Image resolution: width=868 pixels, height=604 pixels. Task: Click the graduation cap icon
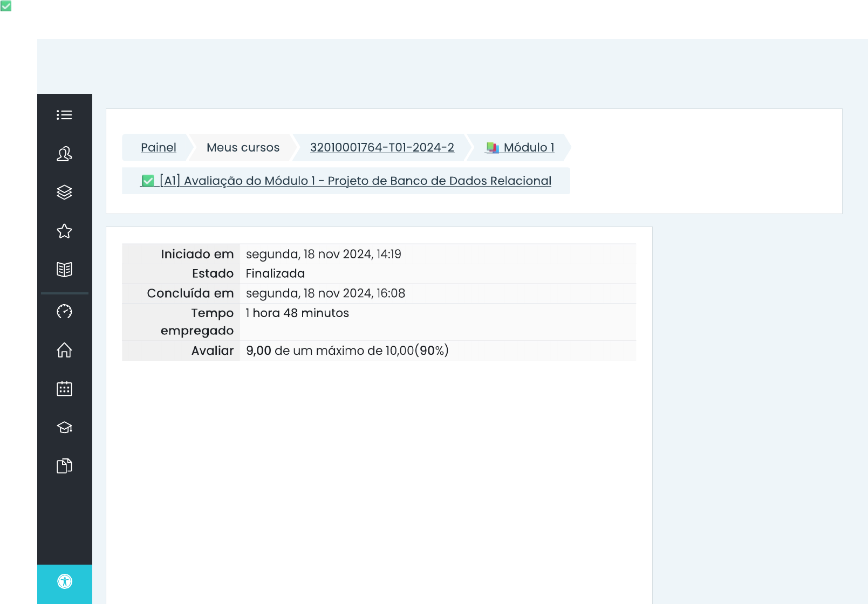click(64, 428)
